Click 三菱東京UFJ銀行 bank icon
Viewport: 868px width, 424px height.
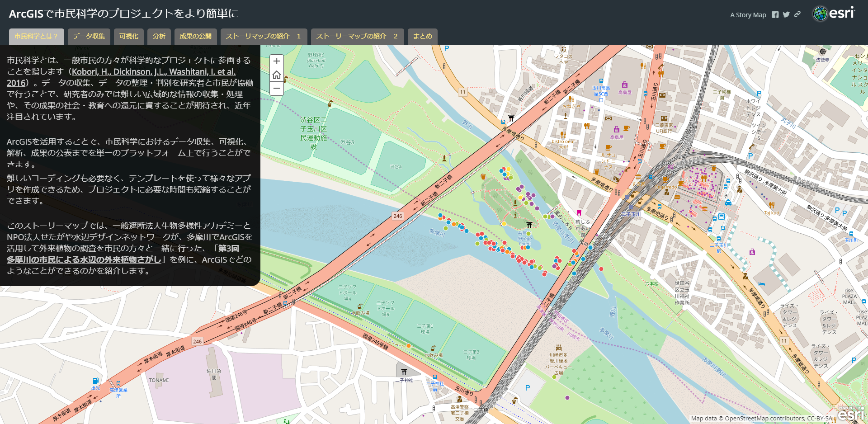click(x=664, y=118)
